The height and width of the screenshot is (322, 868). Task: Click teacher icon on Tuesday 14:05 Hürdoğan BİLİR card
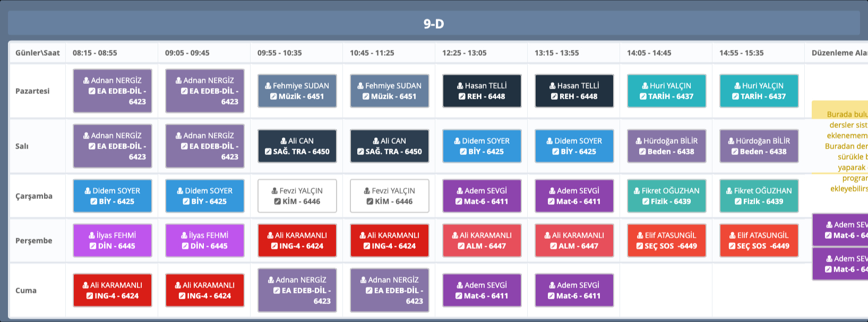[x=639, y=141]
